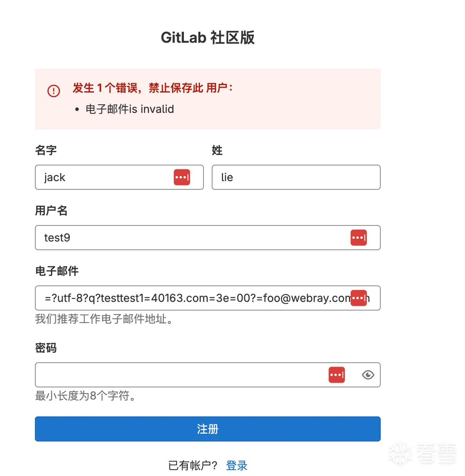Image resolution: width=465 pixels, height=476 pixels.
Task: Click the password manager icon in 名字 field
Action: [x=182, y=177]
